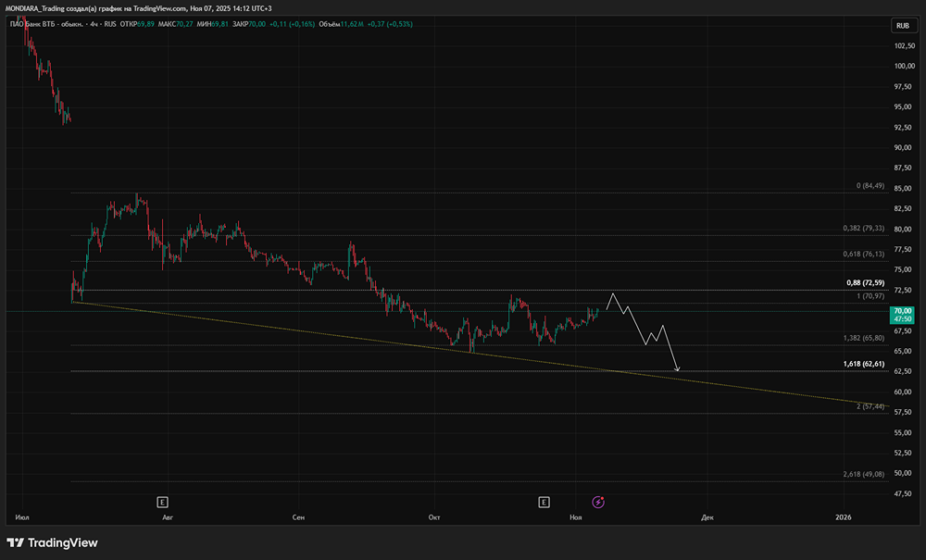Click the TradingView logo
Viewport: 926px width, 560px height.
53,542
